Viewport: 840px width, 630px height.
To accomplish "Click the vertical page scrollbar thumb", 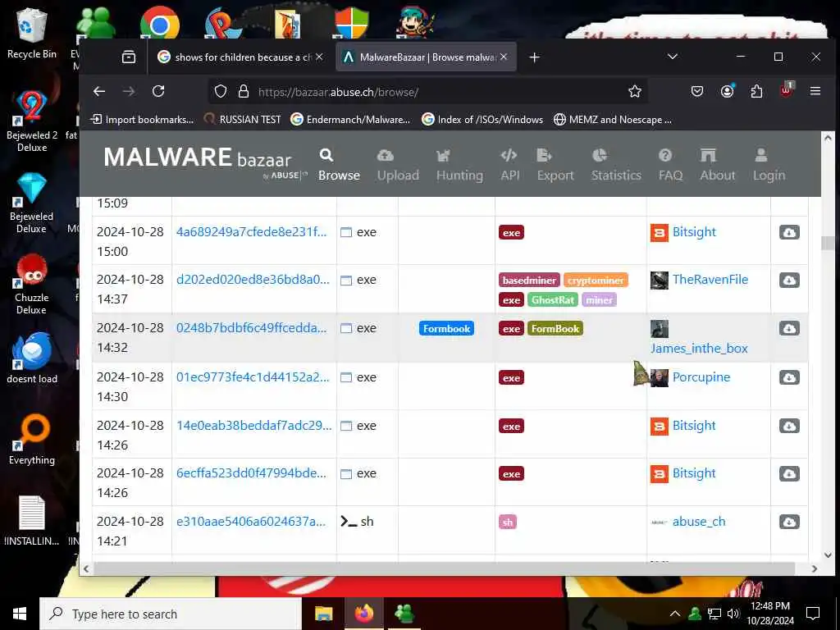I will tap(827, 243).
